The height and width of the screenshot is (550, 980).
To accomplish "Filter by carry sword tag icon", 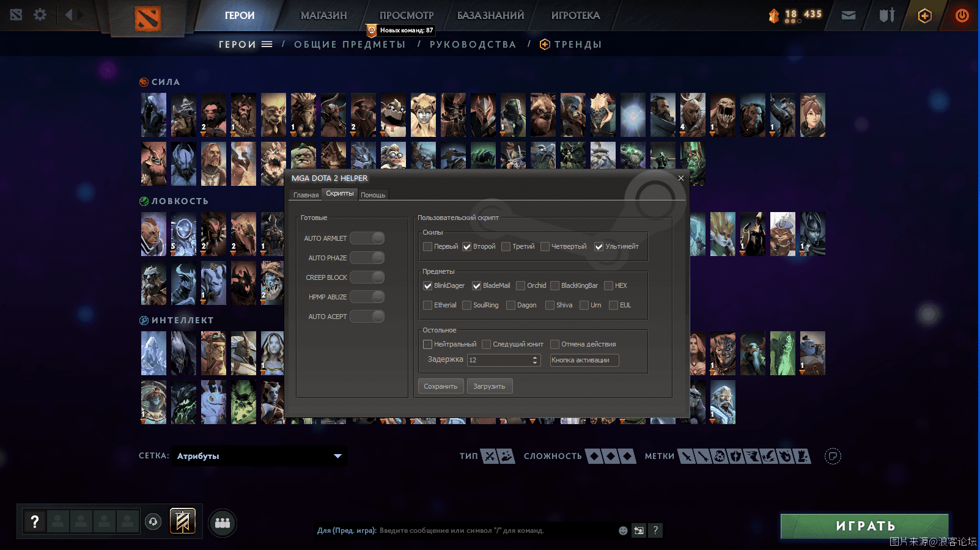I will 687,456.
